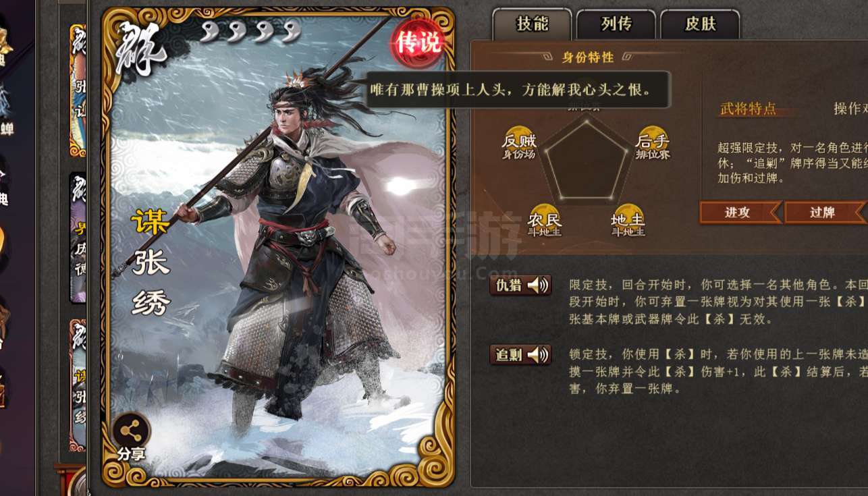The height and width of the screenshot is (496, 868).
Task: Open the 皮肤 skins tab
Action: point(700,24)
